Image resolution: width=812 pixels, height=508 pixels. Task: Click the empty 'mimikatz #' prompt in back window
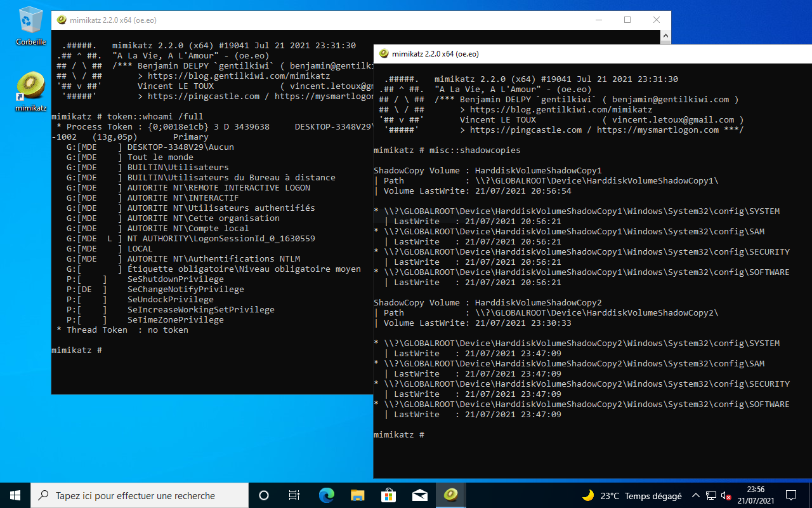(x=77, y=351)
